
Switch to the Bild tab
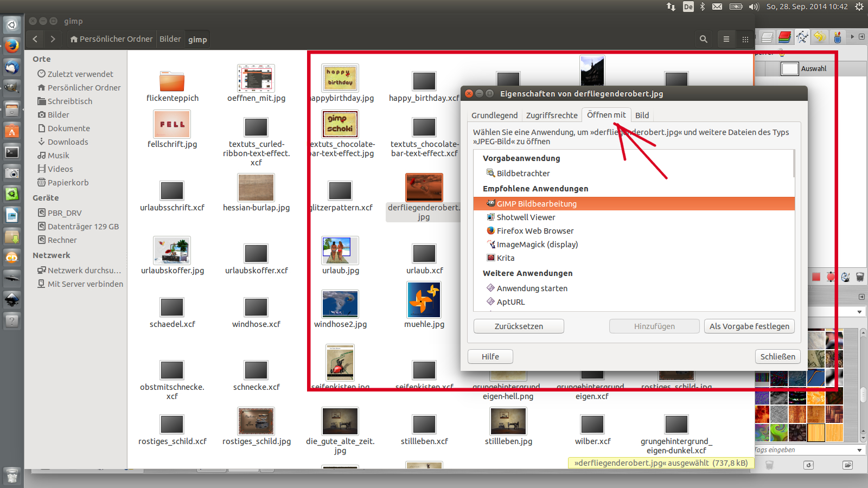point(642,115)
